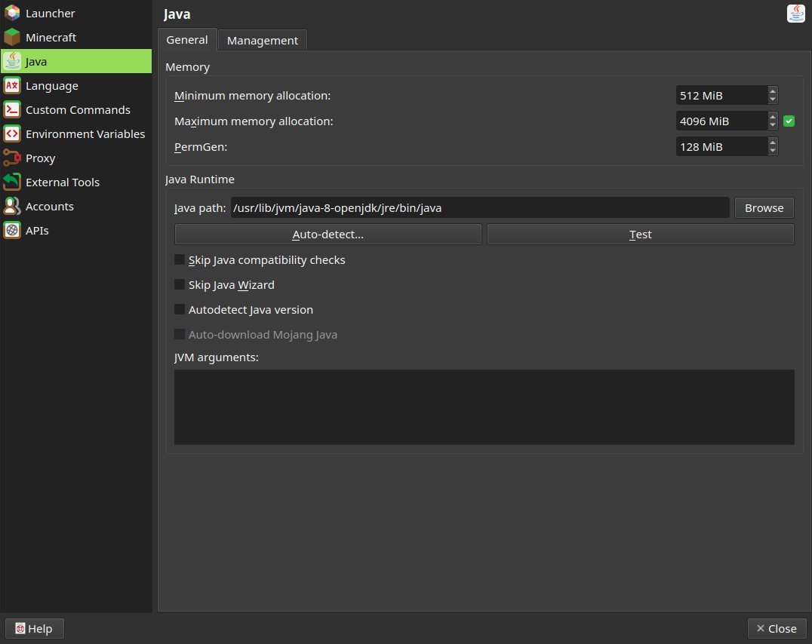The image size is (812, 644).
Task: Click the green checkmark beside maximum memory
Action: click(789, 121)
